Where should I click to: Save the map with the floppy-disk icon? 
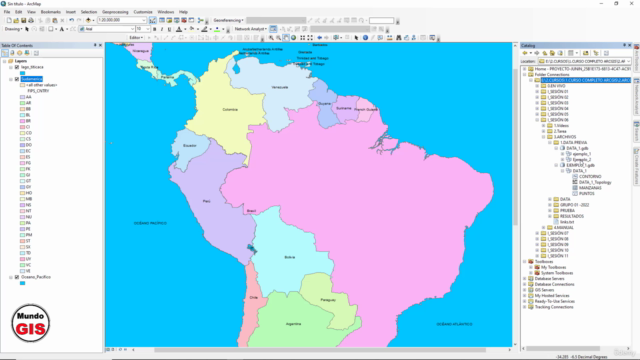tap(24, 20)
